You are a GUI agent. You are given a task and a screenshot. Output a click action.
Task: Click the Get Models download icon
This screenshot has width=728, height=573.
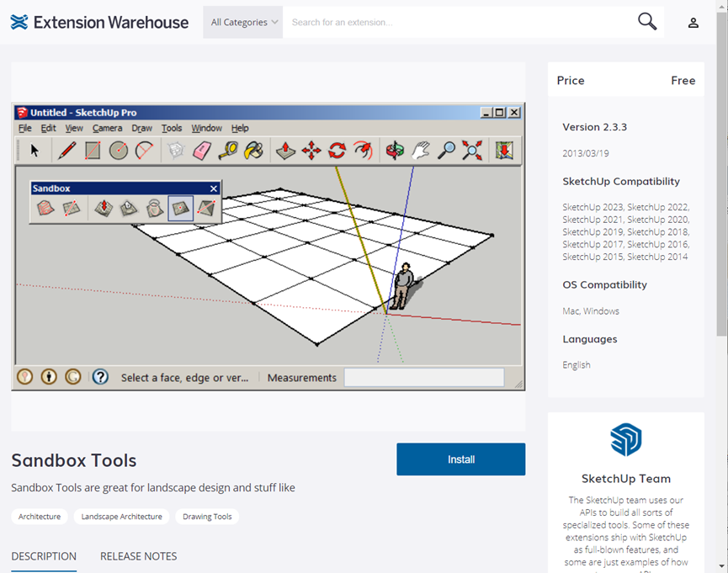[x=504, y=151]
